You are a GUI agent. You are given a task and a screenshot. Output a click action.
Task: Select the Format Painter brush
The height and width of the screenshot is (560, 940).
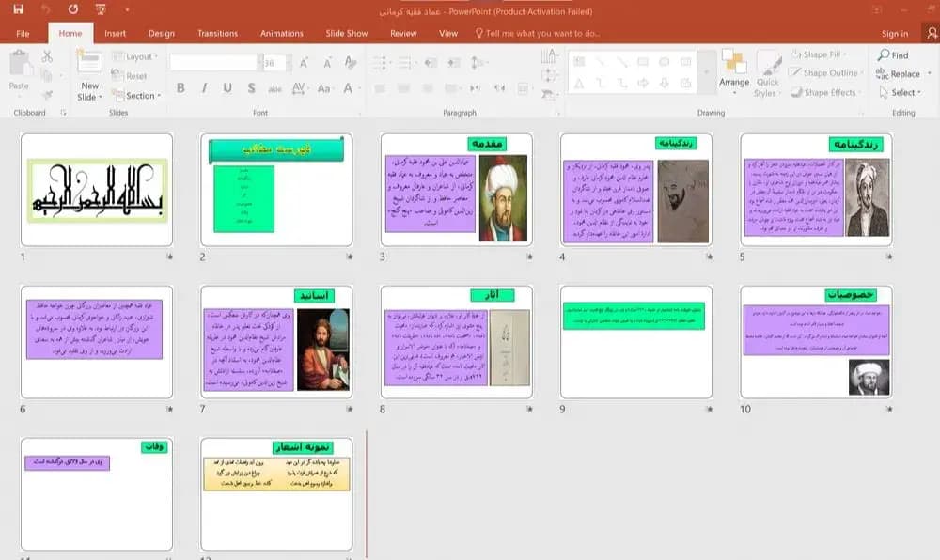(x=47, y=94)
